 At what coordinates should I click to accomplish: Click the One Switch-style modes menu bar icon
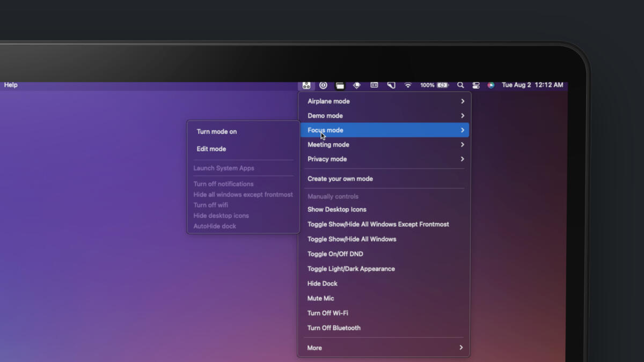[x=306, y=85]
